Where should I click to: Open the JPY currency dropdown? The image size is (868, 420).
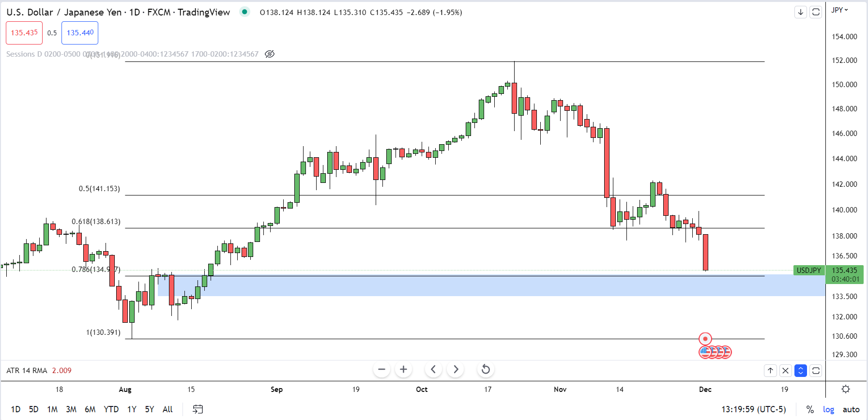839,10
